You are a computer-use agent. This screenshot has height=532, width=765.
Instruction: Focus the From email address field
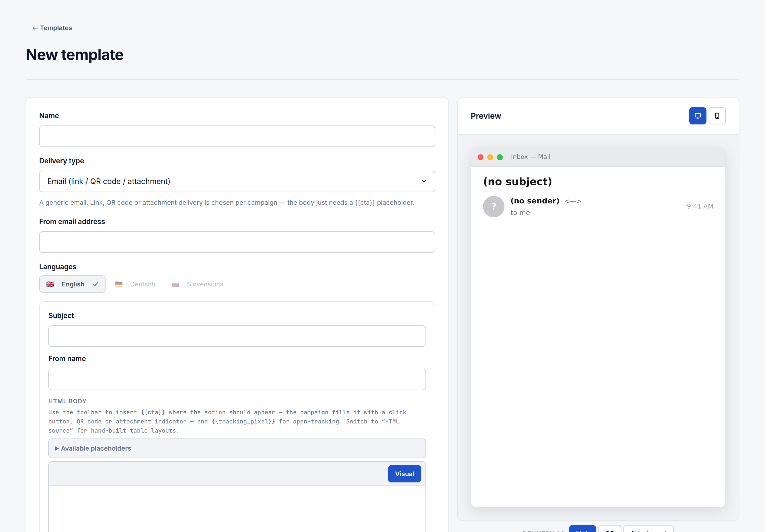pyautogui.click(x=237, y=242)
